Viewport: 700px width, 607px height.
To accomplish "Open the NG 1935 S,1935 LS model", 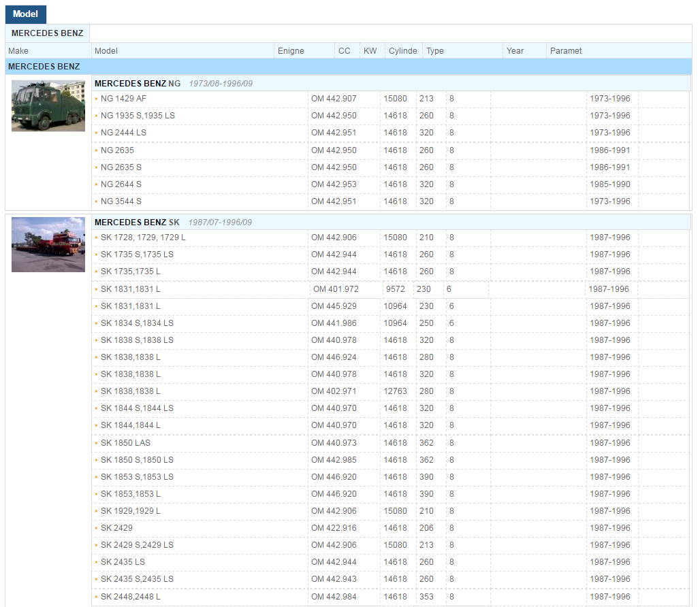I will pos(138,116).
